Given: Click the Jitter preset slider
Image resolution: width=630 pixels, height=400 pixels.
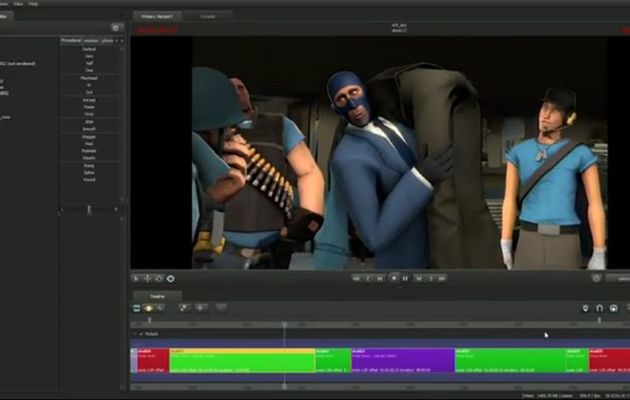Looking at the screenshot, I should tap(89, 122).
